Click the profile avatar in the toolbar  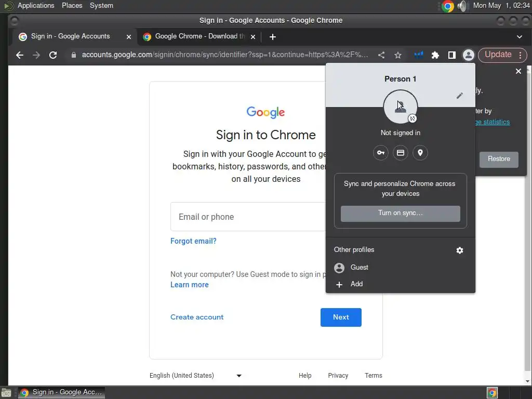coord(468,55)
